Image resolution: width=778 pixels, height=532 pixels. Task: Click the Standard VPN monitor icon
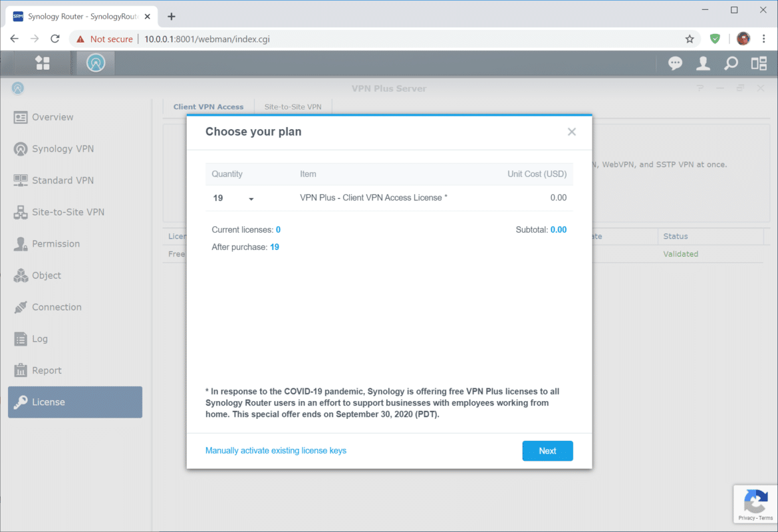[x=21, y=181]
